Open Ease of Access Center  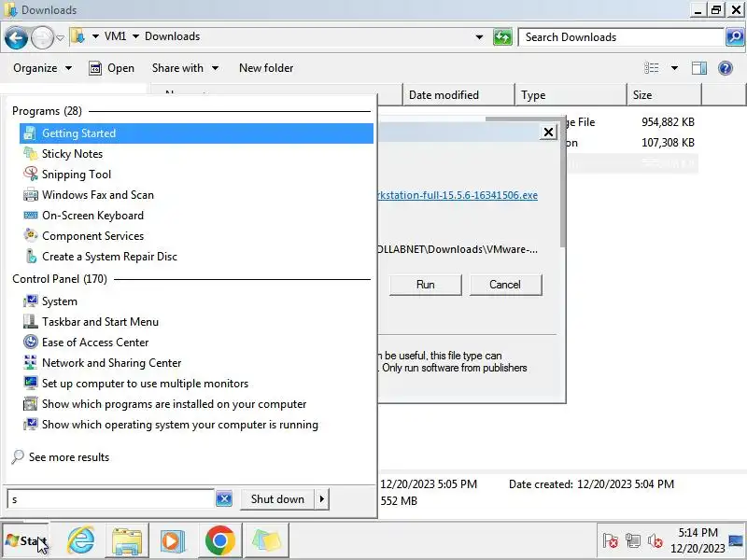click(x=95, y=343)
